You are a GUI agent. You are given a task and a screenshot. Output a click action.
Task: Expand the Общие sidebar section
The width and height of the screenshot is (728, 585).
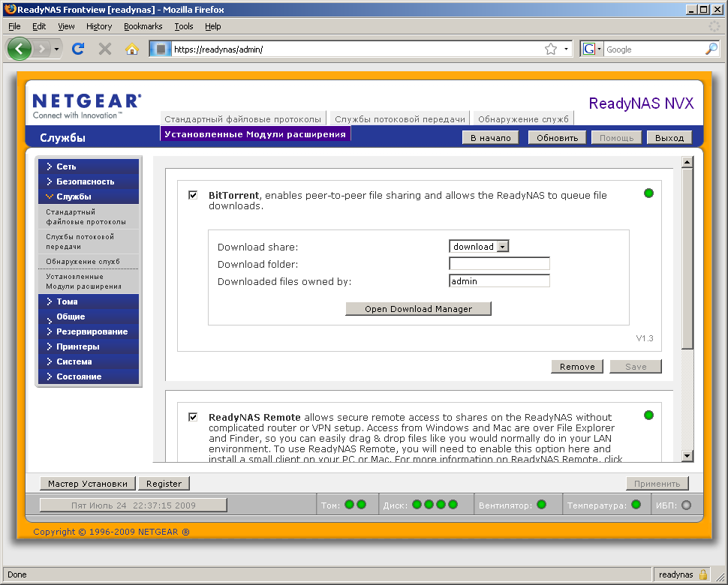coord(89,316)
